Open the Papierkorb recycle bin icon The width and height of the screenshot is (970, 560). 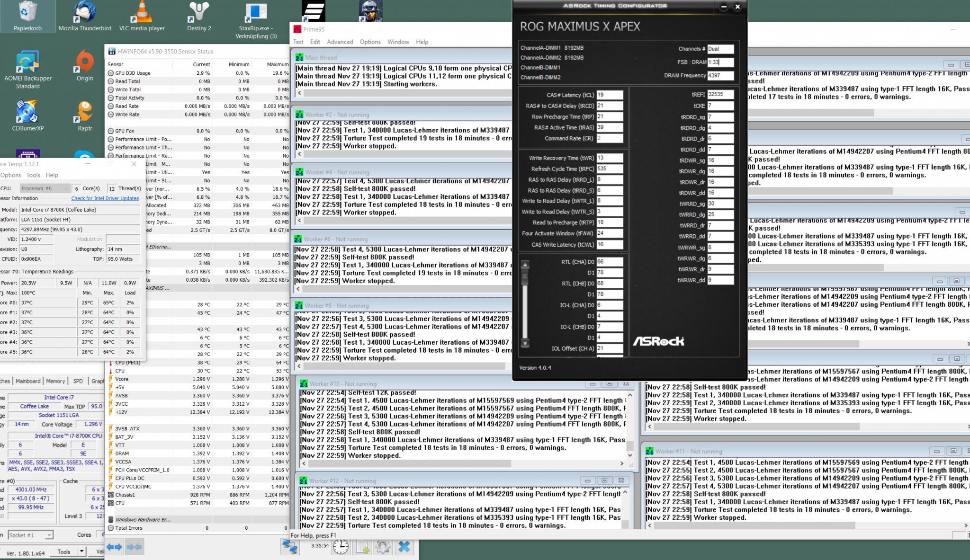click(x=27, y=15)
